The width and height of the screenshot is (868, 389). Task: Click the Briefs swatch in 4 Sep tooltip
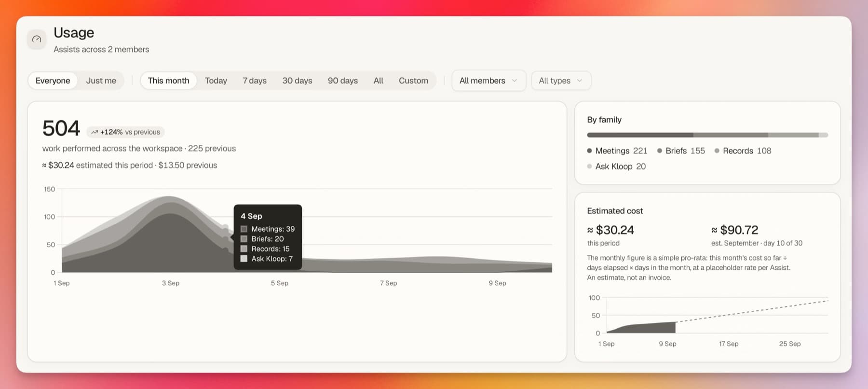tap(244, 239)
